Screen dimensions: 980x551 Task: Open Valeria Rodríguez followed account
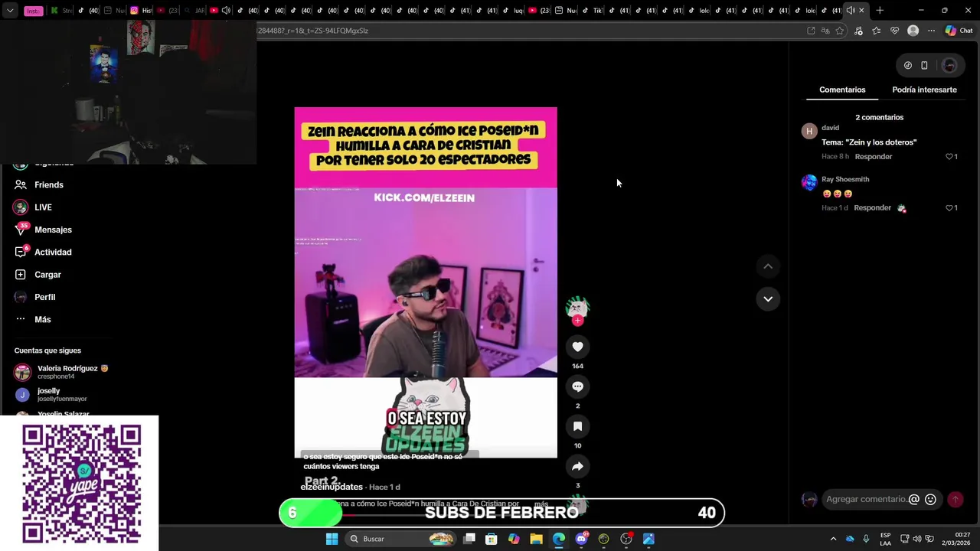point(61,372)
